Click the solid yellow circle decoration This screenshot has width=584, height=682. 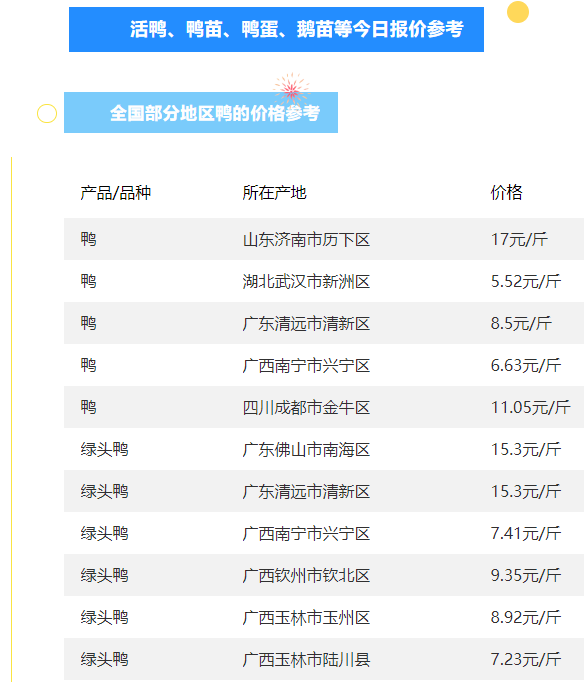517,12
